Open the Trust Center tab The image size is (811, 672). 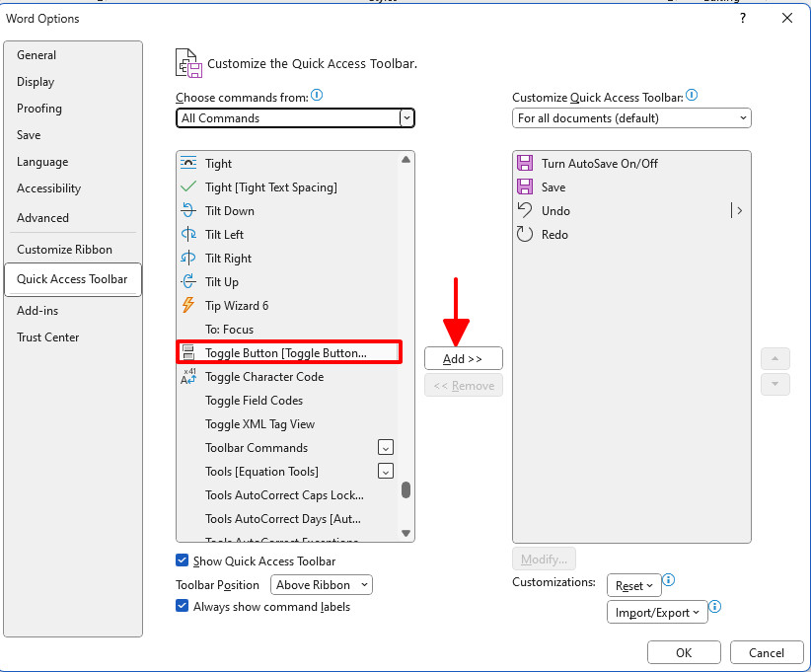[73, 337]
